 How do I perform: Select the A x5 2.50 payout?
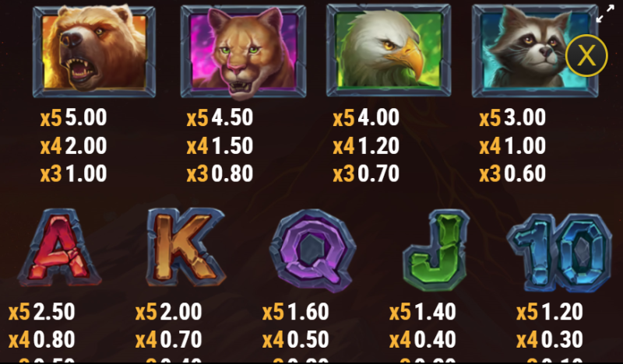point(42,312)
